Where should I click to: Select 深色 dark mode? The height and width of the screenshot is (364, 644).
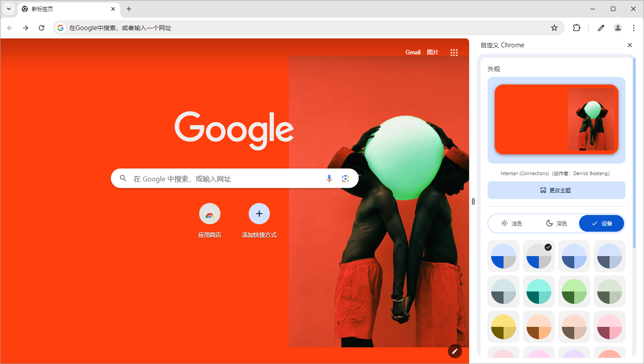coord(557,223)
